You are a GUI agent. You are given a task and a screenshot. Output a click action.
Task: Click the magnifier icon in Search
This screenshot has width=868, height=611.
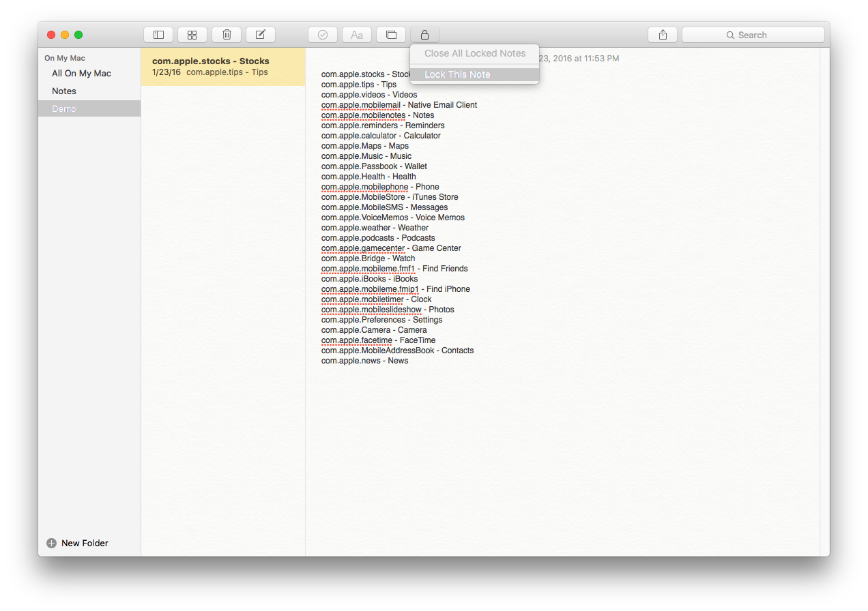[x=731, y=35]
